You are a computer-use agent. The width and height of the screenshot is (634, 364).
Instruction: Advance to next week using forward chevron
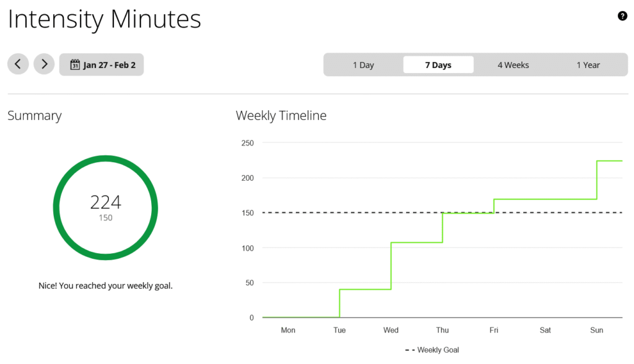click(x=43, y=64)
